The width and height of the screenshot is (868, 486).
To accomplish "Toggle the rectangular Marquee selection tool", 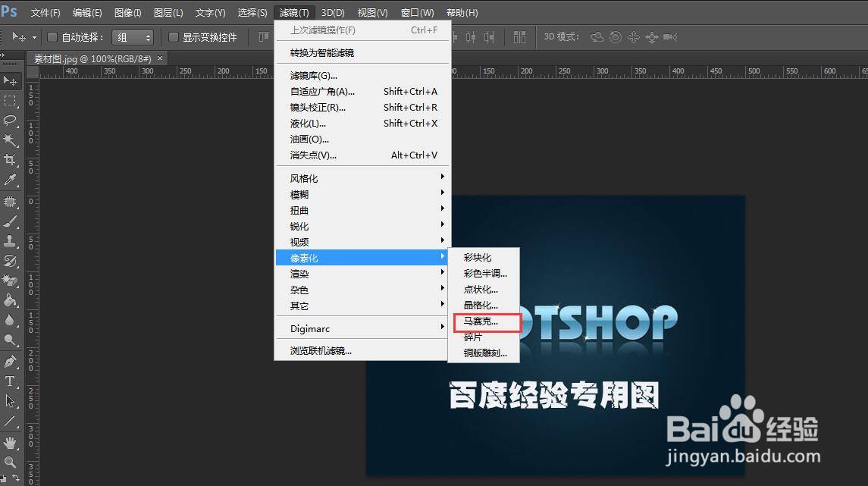I will coord(11,101).
